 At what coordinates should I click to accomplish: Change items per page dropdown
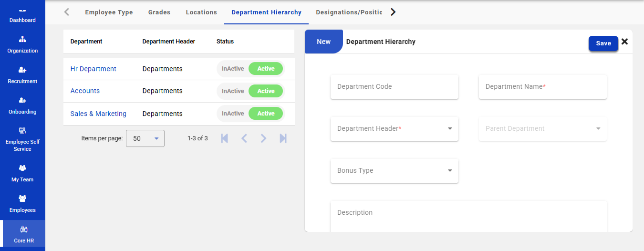pyautogui.click(x=145, y=138)
